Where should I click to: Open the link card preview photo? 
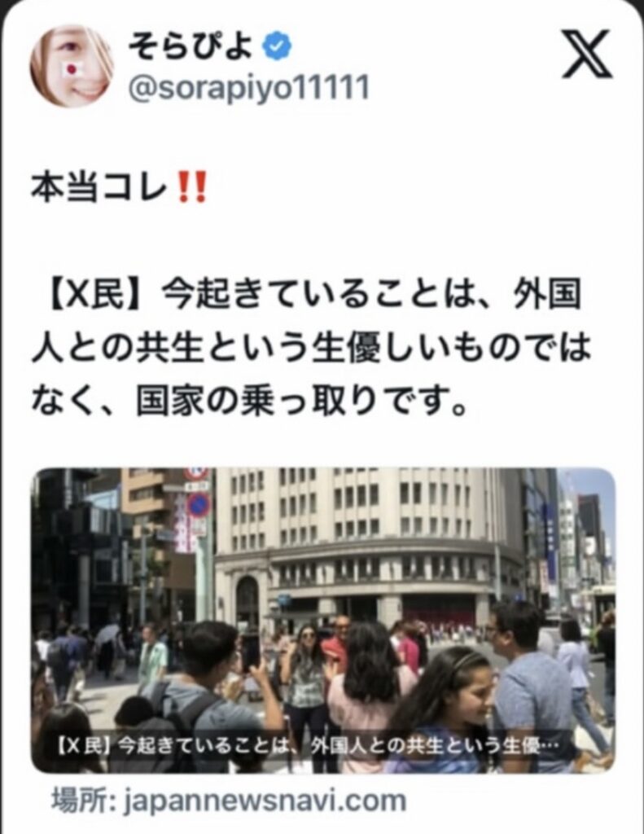322,620
